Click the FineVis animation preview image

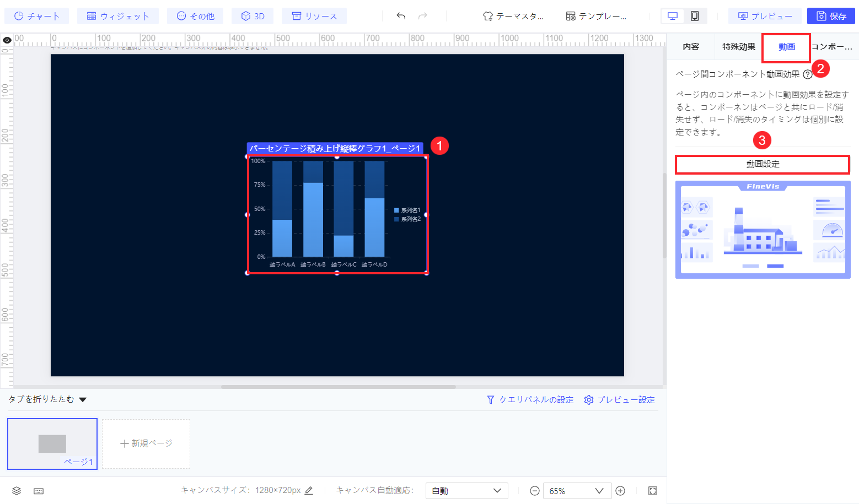pos(763,230)
